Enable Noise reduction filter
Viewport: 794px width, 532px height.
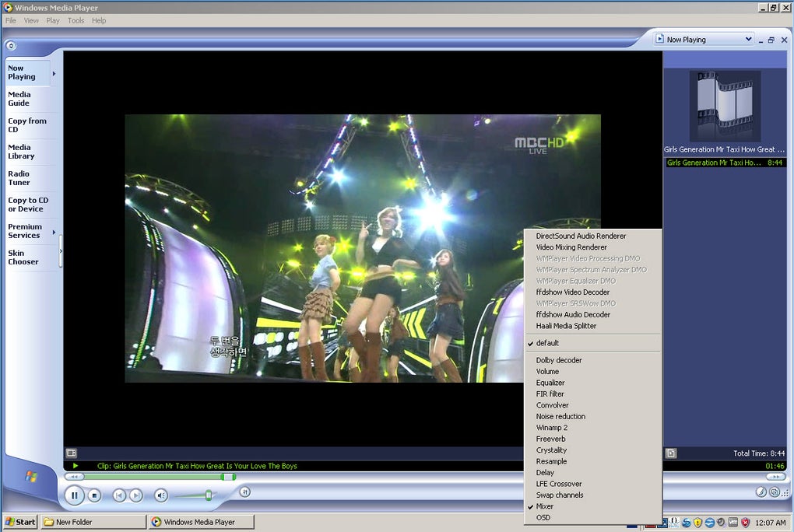593,416
